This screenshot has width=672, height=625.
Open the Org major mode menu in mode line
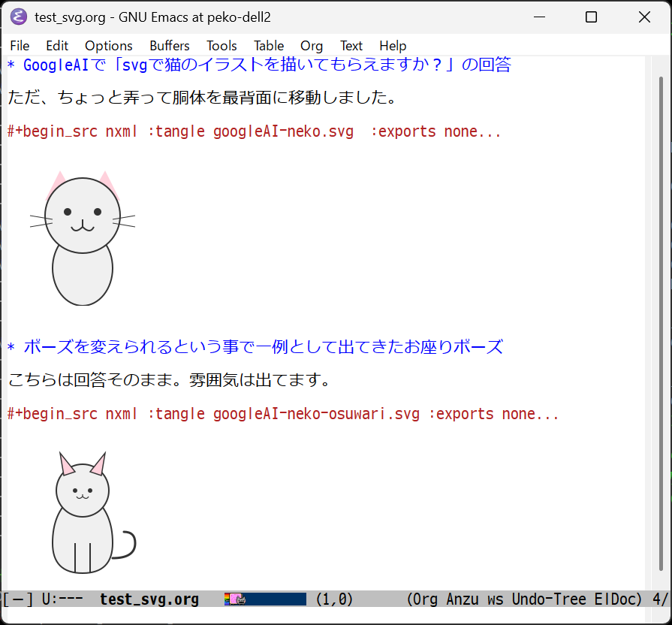click(x=427, y=599)
